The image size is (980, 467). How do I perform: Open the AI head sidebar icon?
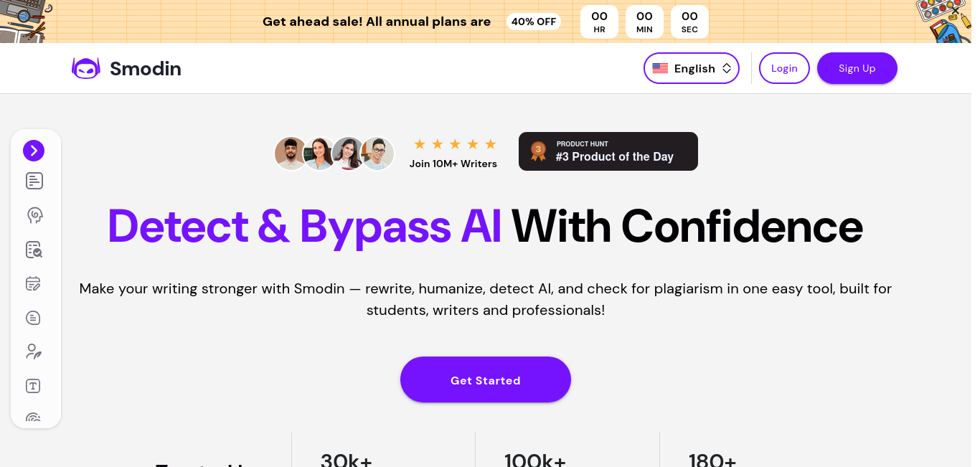pos(34,215)
